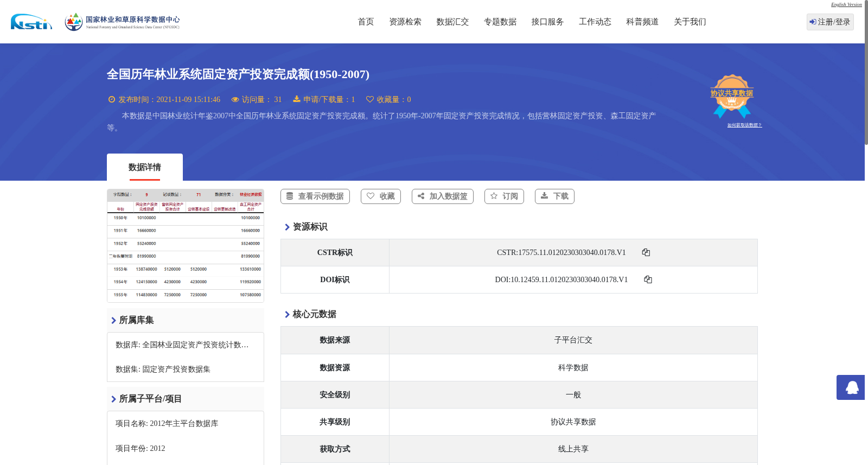Click the 安全级别 row label

point(335,394)
